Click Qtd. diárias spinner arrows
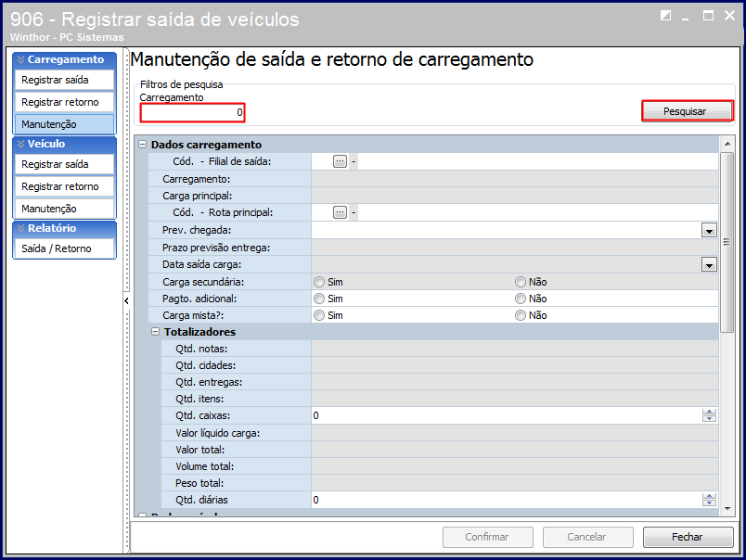The height and width of the screenshot is (560, 746). click(709, 500)
